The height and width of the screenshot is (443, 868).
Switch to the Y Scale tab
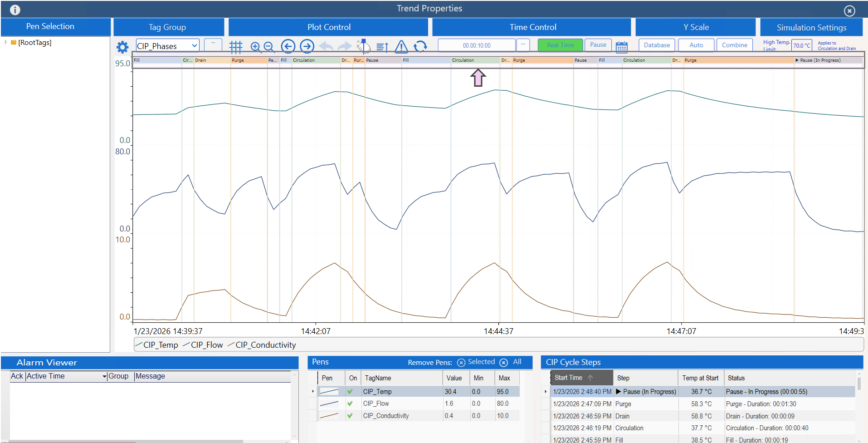[695, 27]
